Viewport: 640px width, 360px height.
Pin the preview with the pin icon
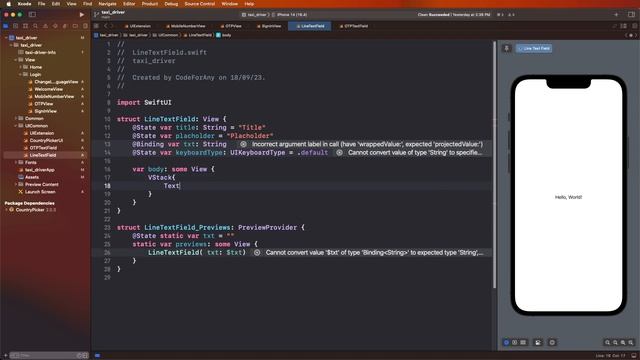pyautogui.click(x=507, y=48)
